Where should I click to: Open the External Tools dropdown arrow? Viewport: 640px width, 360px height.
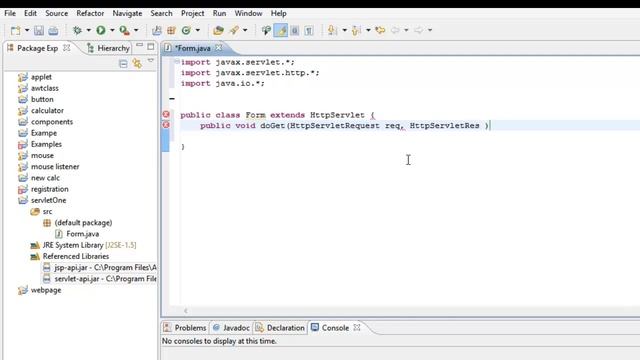point(136,30)
